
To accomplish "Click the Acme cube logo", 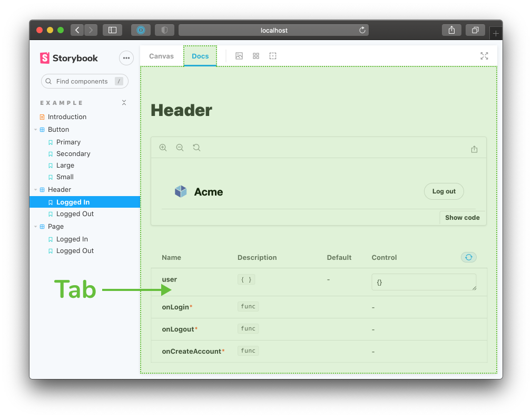I will pos(181,191).
